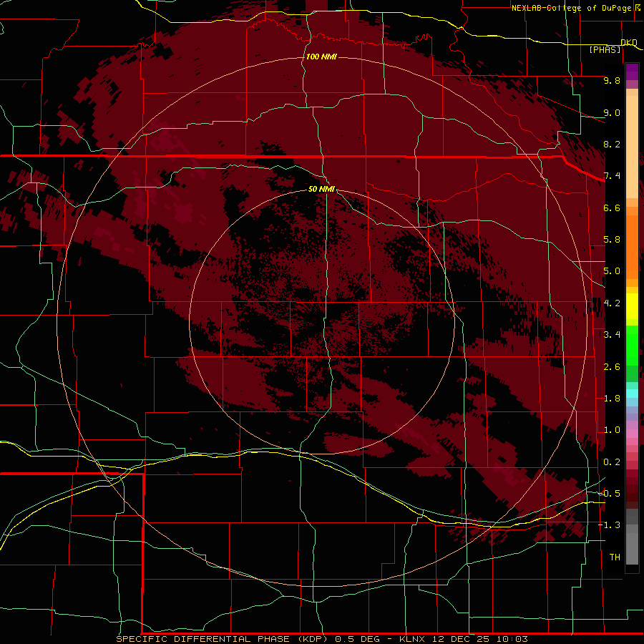The width and height of the screenshot is (644, 644).
Task: Click the 0.5 DEG elevation text in the caption
Action: tap(357, 639)
